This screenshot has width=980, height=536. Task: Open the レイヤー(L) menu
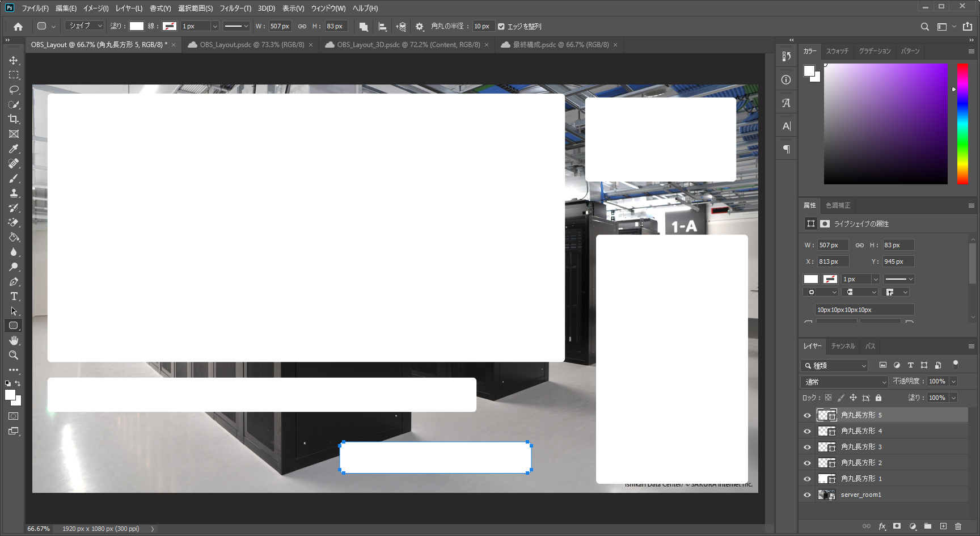(129, 9)
